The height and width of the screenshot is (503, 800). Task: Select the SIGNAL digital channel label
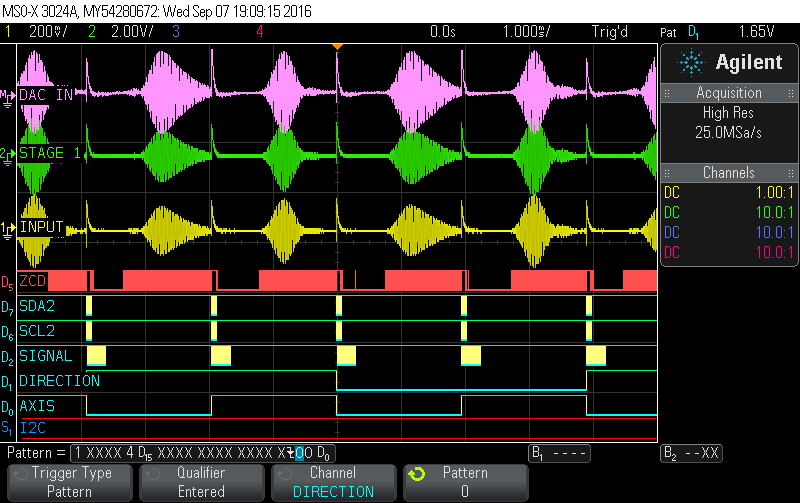click(x=45, y=356)
